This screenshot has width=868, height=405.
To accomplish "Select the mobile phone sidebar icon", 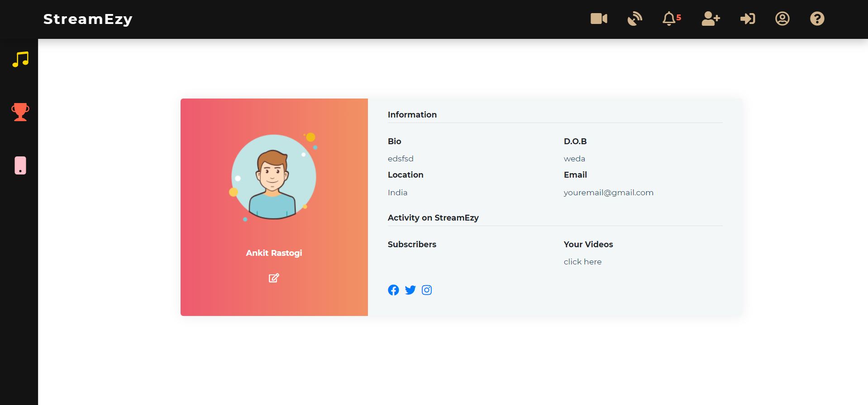I will pyautogui.click(x=20, y=165).
